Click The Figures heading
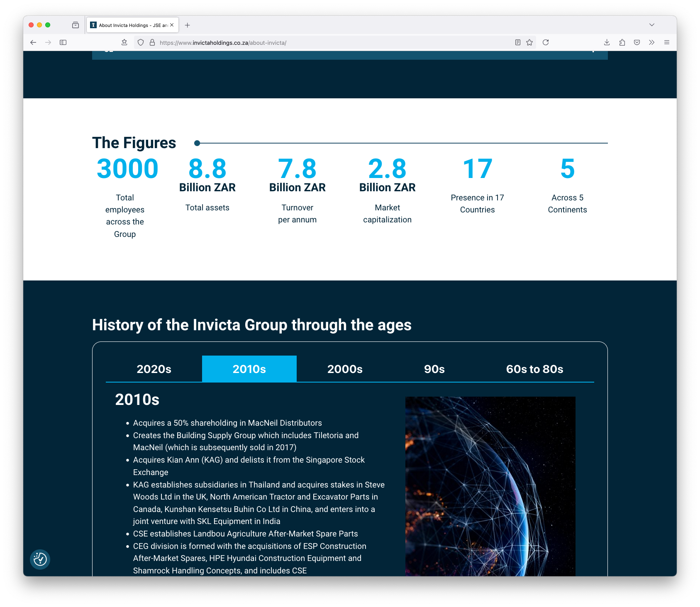Viewport: 700px width, 607px height. pyautogui.click(x=134, y=143)
